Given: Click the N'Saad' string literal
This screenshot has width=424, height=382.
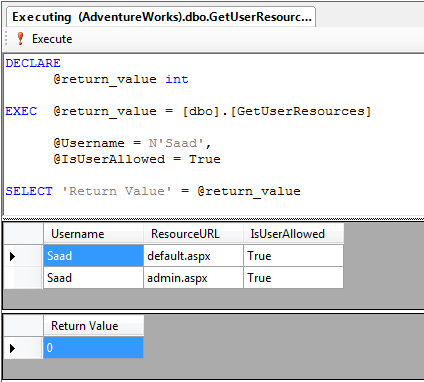Looking at the screenshot, I should (176, 143).
